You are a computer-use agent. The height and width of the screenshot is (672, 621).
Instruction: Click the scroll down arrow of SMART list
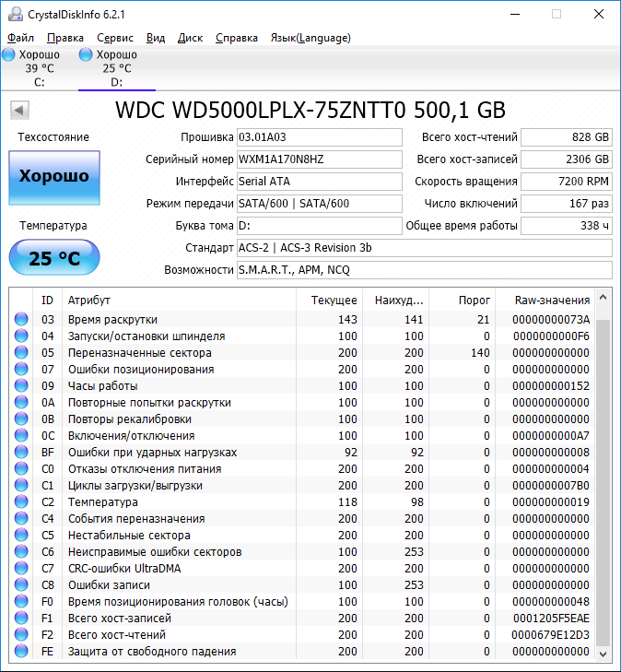[603, 654]
